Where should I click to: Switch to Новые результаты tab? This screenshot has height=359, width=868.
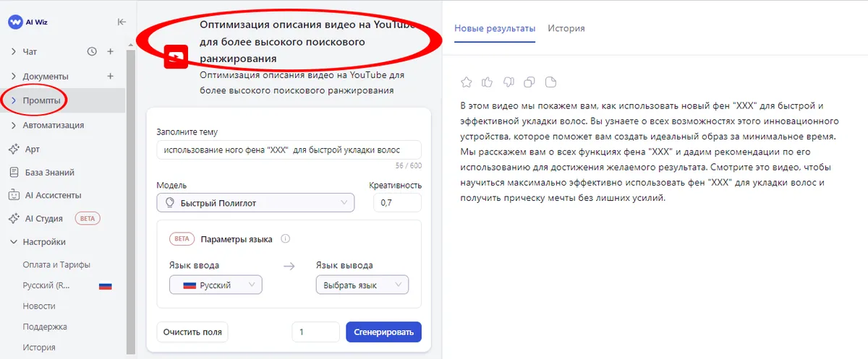(495, 28)
